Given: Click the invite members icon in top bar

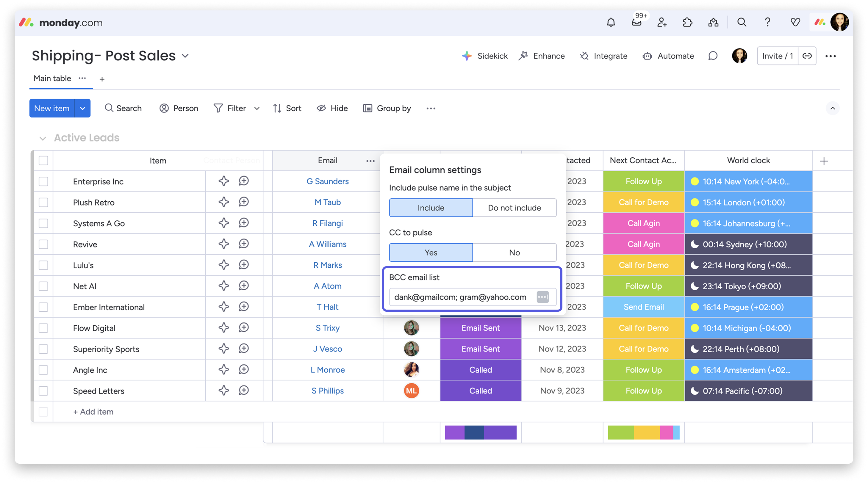Looking at the screenshot, I should (x=662, y=23).
